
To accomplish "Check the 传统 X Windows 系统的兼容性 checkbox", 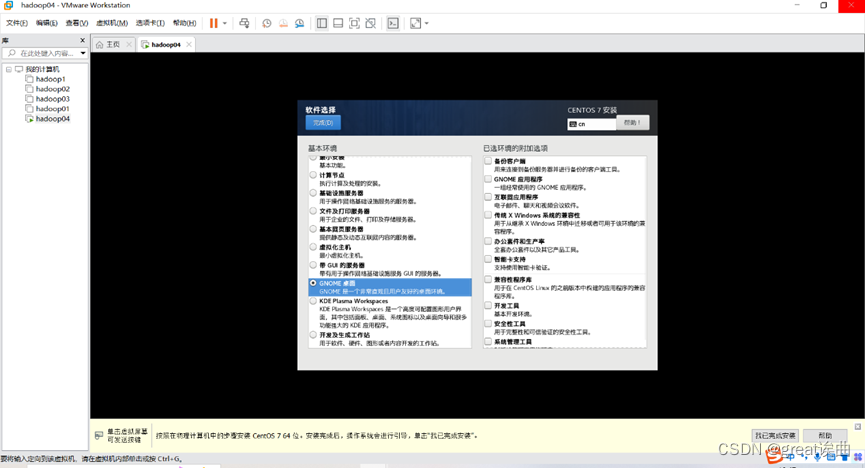I will click(x=488, y=215).
